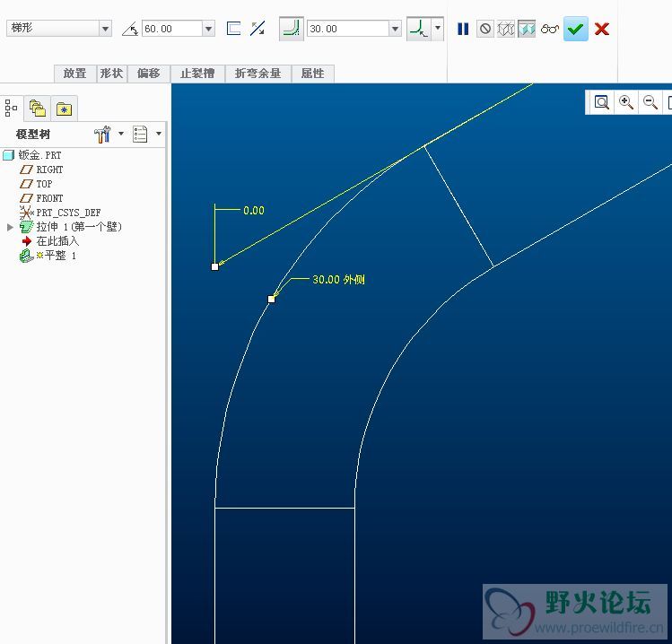Open the 折弯余量 tab

pos(257,74)
